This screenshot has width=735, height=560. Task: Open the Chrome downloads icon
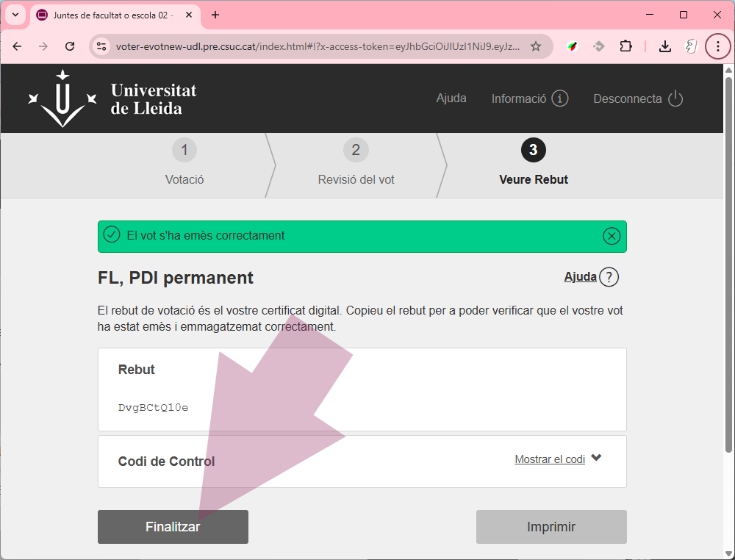point(664,46)
